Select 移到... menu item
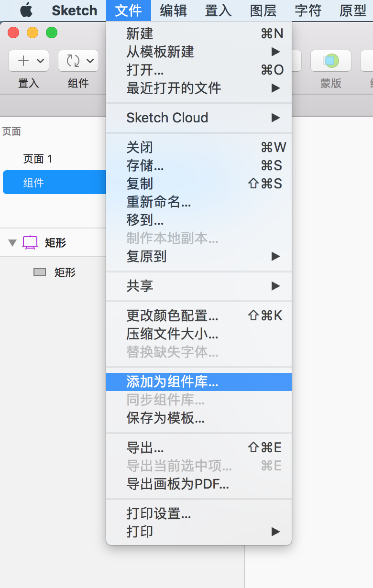 pyautogui.click(x=199, y=220)
